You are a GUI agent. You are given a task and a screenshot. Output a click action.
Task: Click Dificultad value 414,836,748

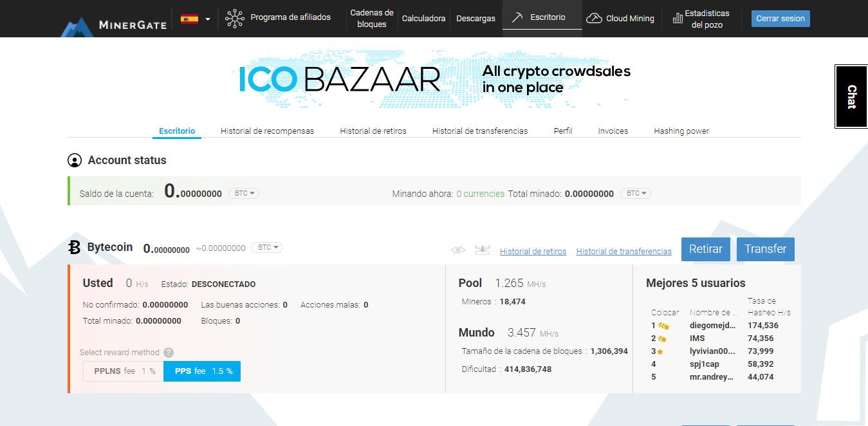[527, 369]
